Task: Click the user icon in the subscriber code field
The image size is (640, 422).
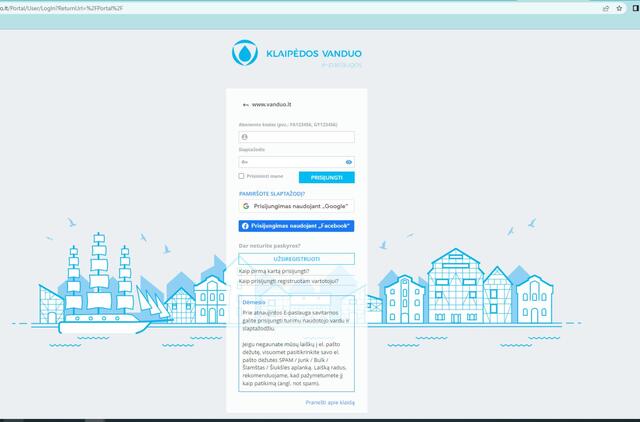Action: click(245, 136)
